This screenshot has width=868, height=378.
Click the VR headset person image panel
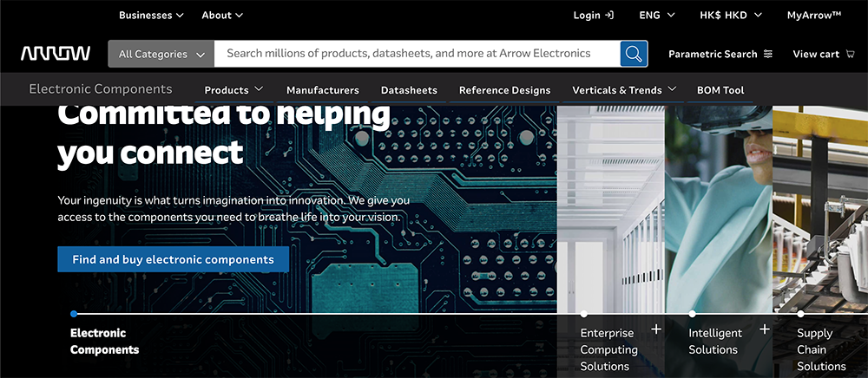tap(719, 209)
